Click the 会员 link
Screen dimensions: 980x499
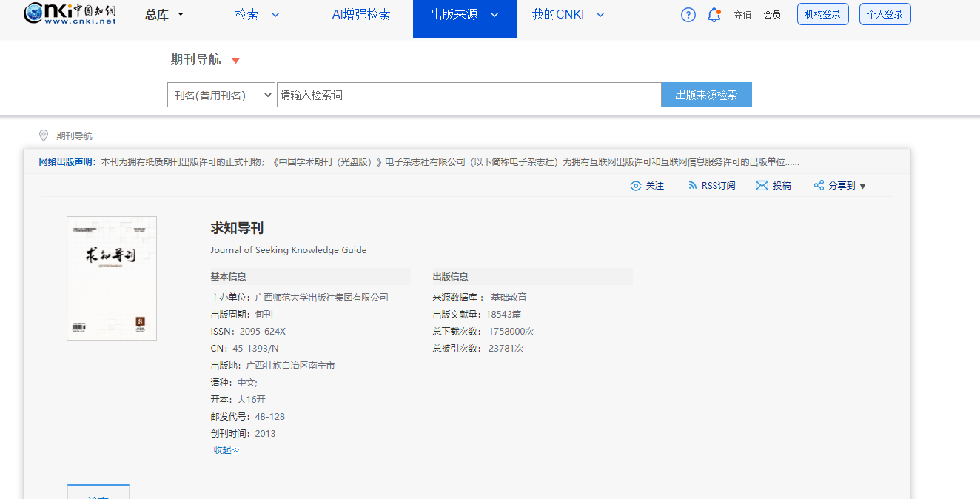pyautogui.click(x=772, y=15)
